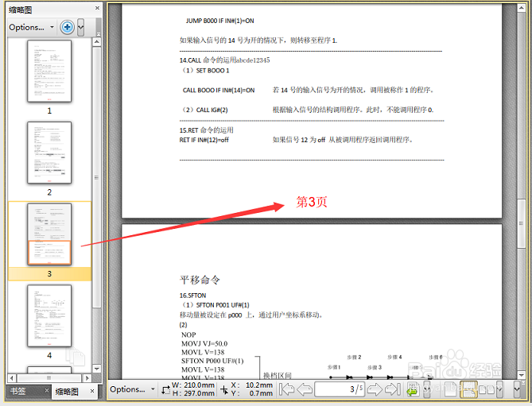
Task: Click the document scroll-down arrow
Action: [x=522, y=374]
